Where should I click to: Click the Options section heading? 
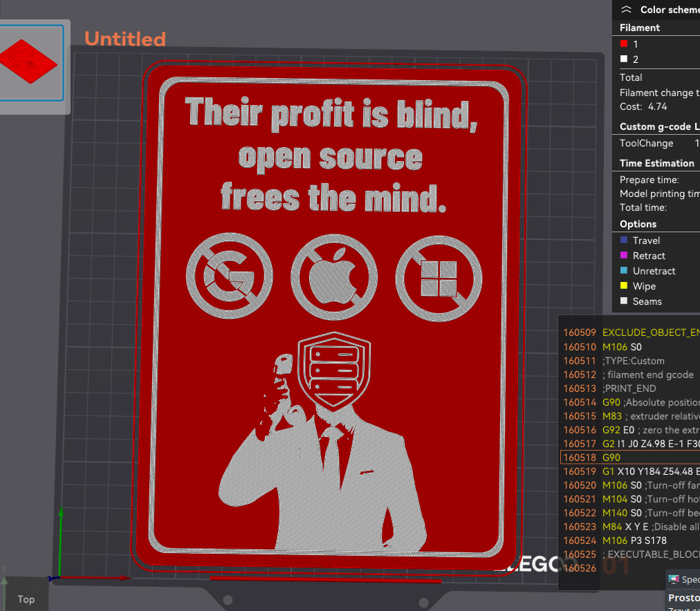click(638, 224)
